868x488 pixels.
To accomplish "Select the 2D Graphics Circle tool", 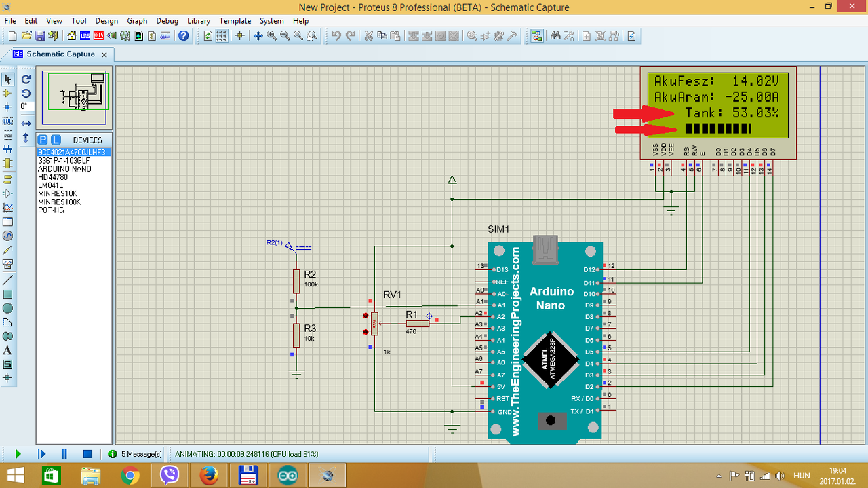I will tap(7, 308).
